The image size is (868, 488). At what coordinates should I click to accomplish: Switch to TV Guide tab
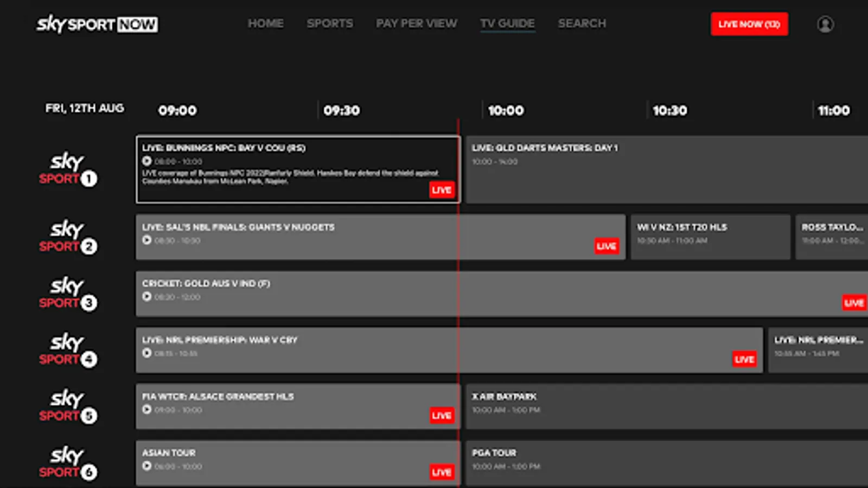508,23
